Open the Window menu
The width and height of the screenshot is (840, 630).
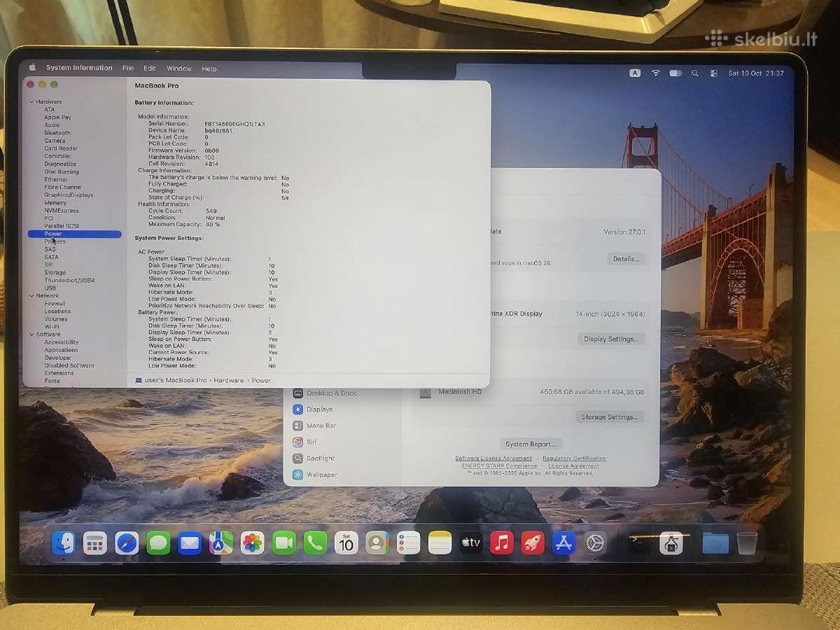179,69
